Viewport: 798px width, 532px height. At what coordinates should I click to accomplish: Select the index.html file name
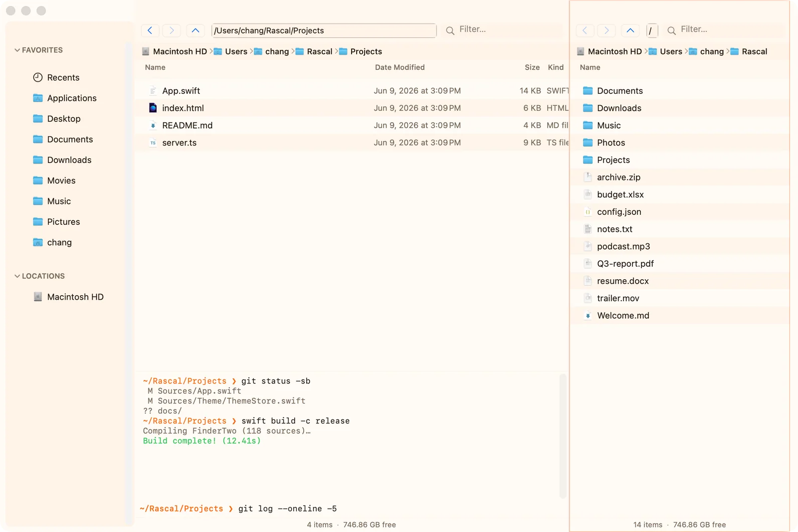183,108
